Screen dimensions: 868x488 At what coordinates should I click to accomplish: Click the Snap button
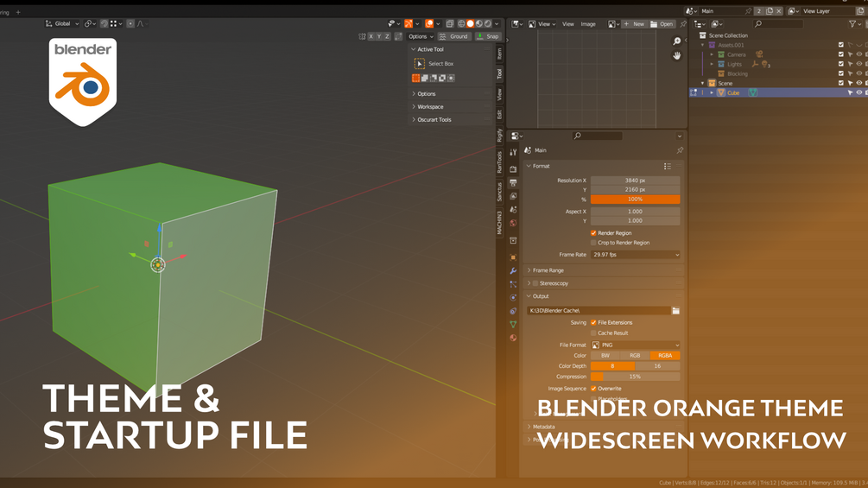[x=488, y=36]
